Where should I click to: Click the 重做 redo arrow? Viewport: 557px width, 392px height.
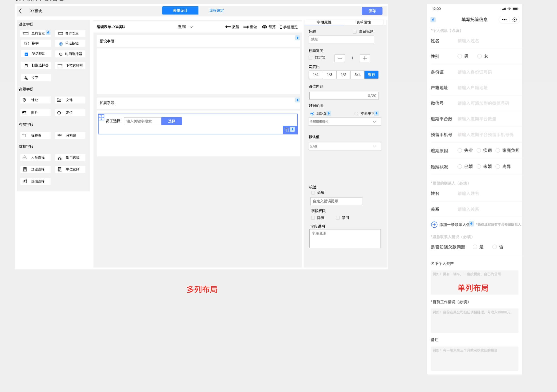point(246,27)
